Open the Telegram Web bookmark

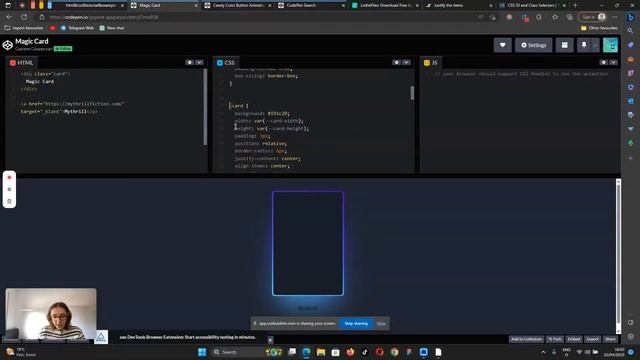point(77,28)
